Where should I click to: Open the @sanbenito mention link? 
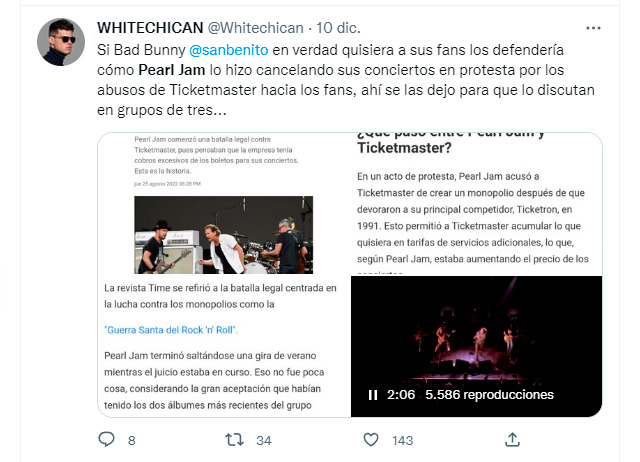pos(229,50)
